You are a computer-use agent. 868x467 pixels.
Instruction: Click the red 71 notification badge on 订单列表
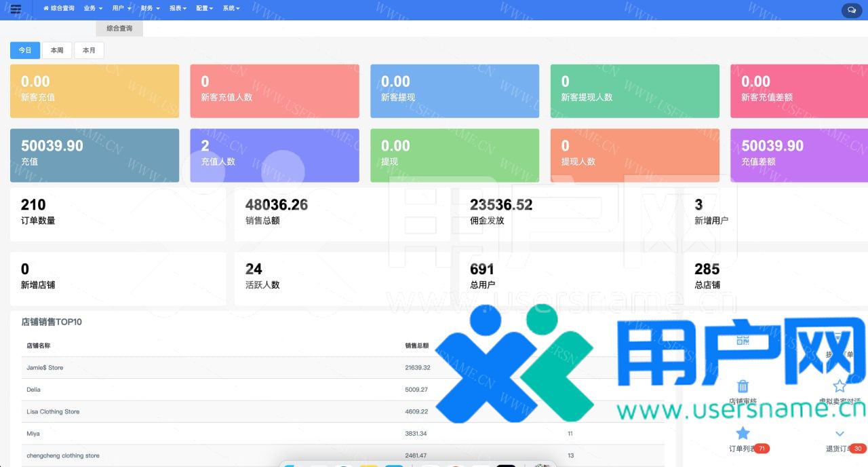coord(763,447)
